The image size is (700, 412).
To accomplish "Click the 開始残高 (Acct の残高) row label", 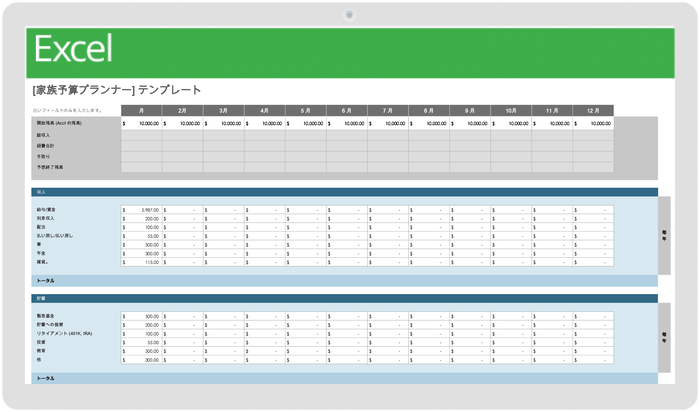I will (x=59, y=123).
